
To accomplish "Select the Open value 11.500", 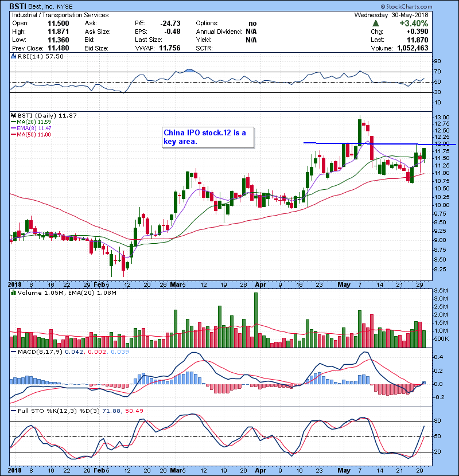I will pyautogui.click(x=59, y=24).
